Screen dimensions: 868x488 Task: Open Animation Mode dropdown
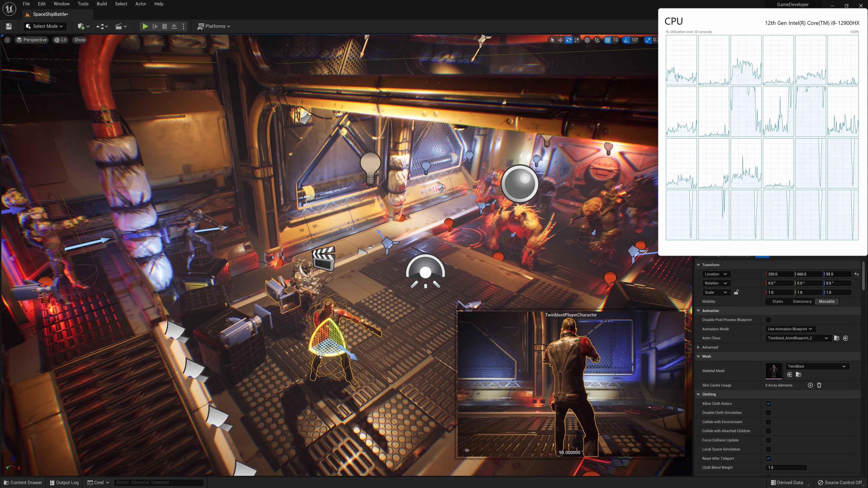[x=790, y=329]
